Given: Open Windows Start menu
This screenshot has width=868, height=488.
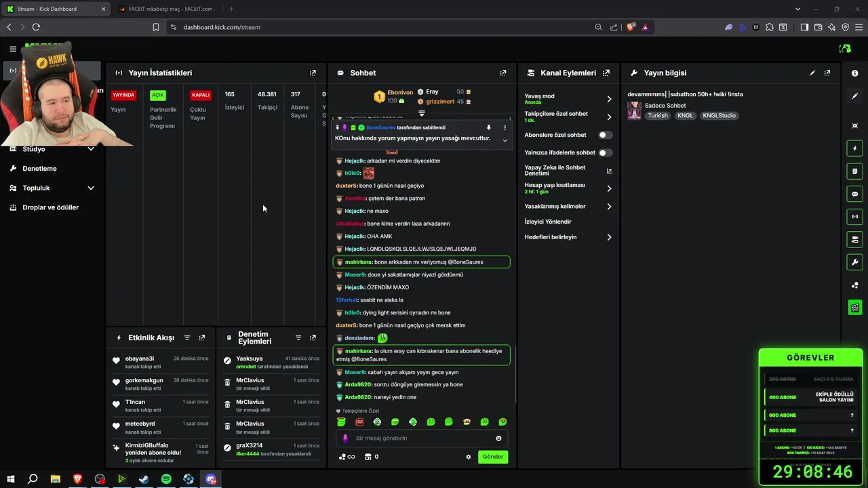Looking at the screenshot, I should [x=11, y=479].
